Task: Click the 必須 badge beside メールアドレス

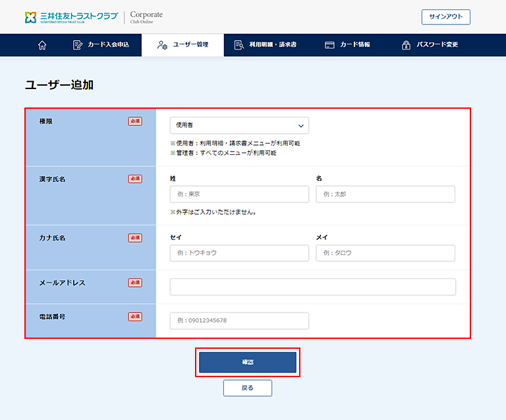Action: [x=135, y=283]
